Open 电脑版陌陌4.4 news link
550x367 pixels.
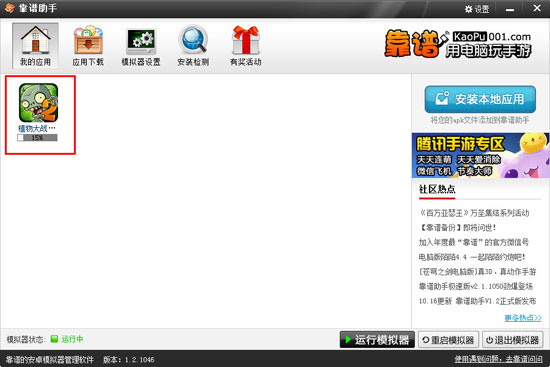(472, 257)
